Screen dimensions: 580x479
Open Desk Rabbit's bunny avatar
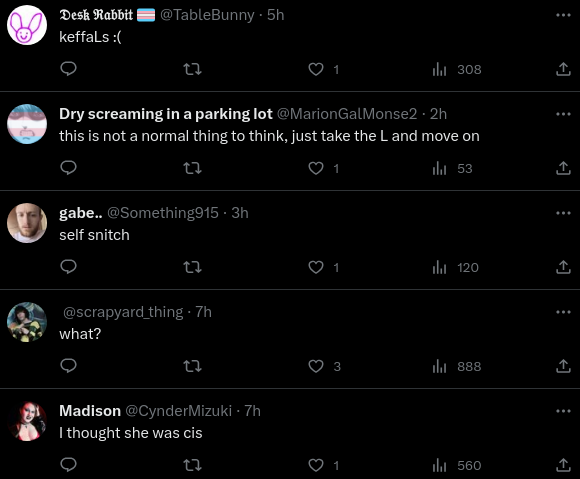coord(27,25)
